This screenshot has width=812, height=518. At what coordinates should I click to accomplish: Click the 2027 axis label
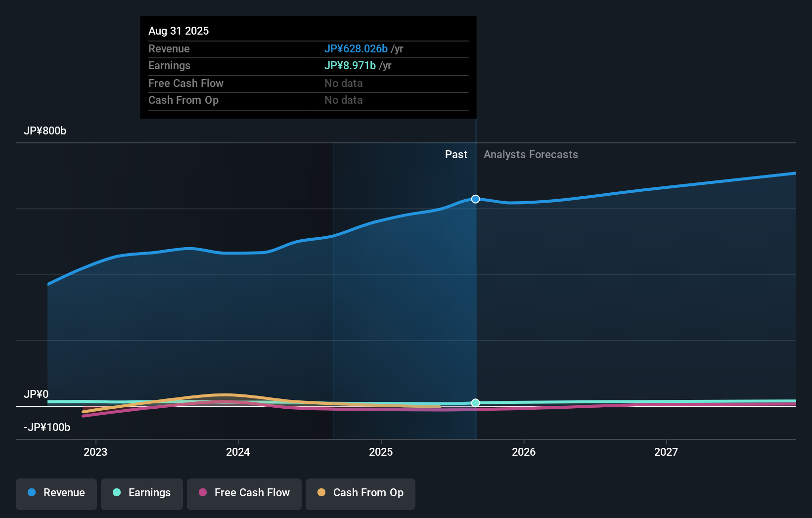667,452
